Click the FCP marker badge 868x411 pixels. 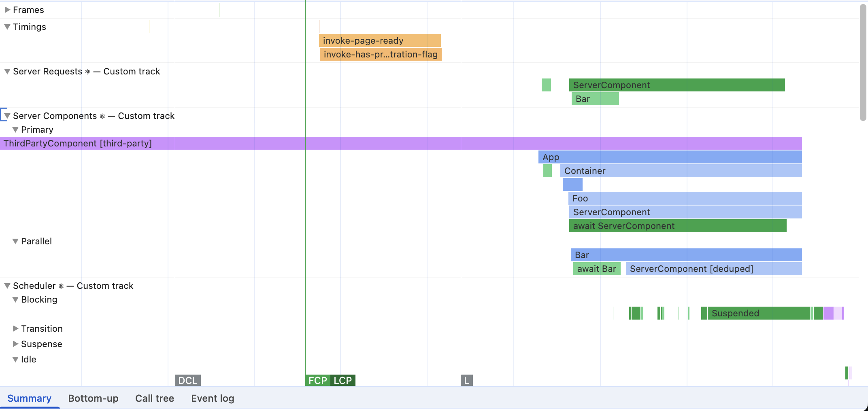317,380
